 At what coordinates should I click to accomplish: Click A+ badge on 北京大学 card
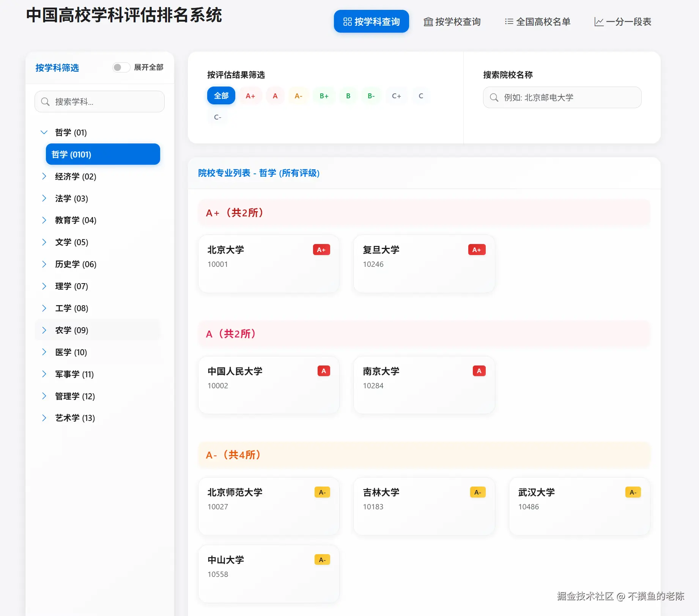click(x=321, y=250)
